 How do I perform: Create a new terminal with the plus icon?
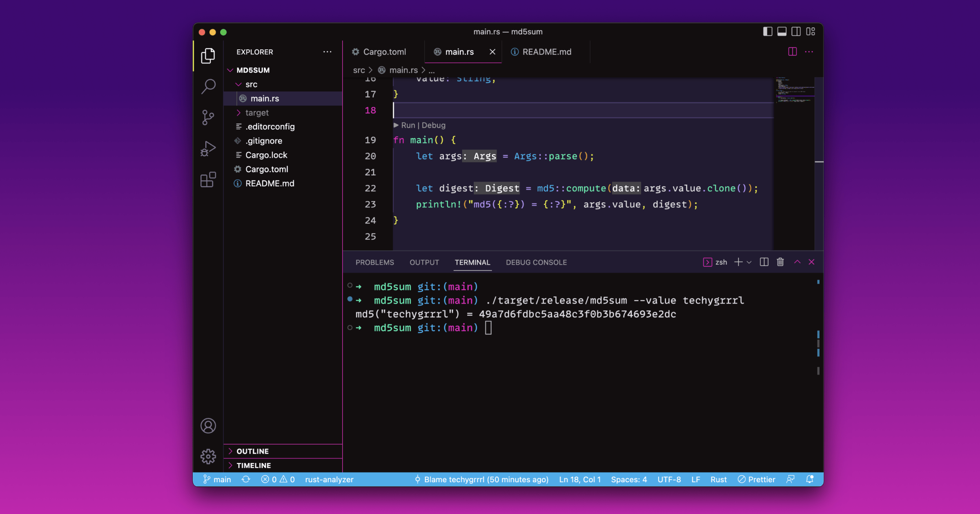click(737, 262)
